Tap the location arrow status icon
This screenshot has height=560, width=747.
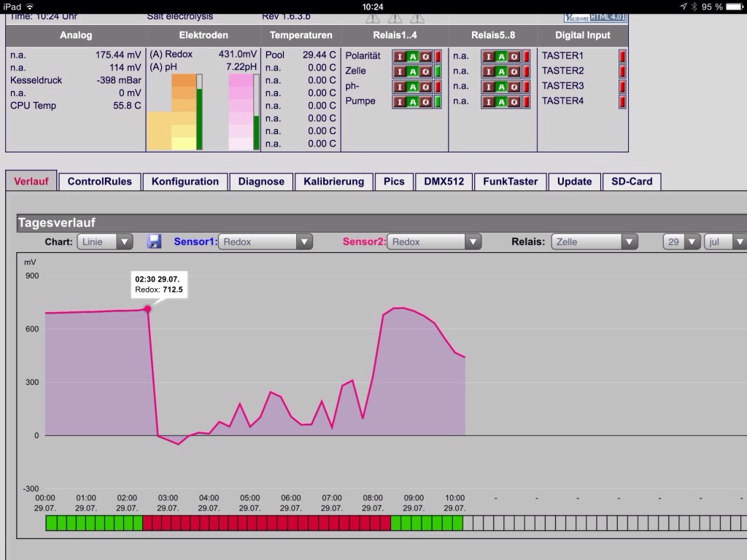click(684, 7)
